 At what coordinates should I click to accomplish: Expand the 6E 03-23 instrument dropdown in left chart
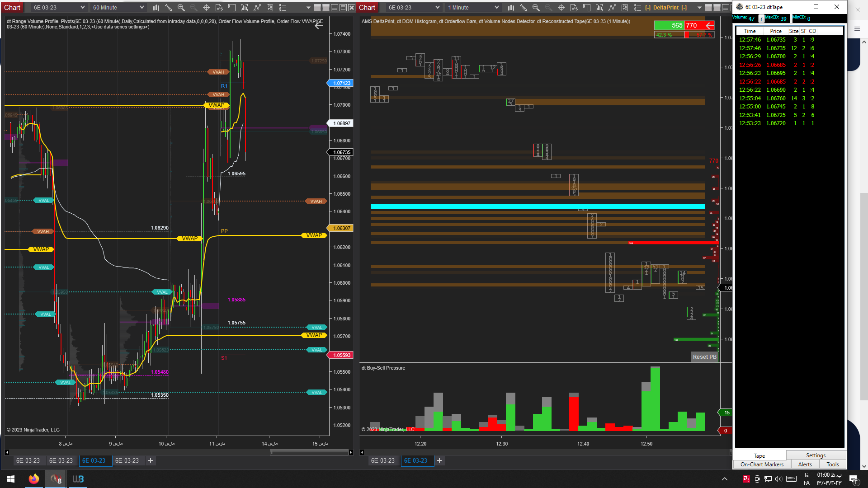(82, 8)
